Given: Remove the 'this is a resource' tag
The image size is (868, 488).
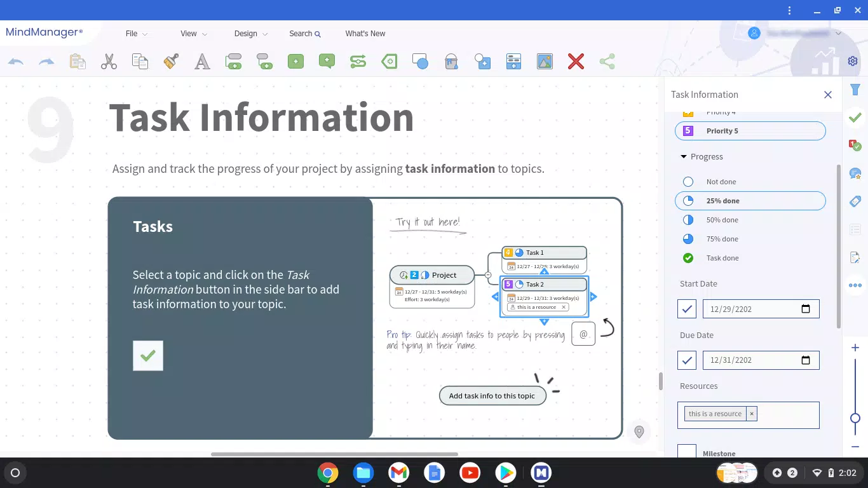Looking at the screenshot, I should tap(752, 414).
